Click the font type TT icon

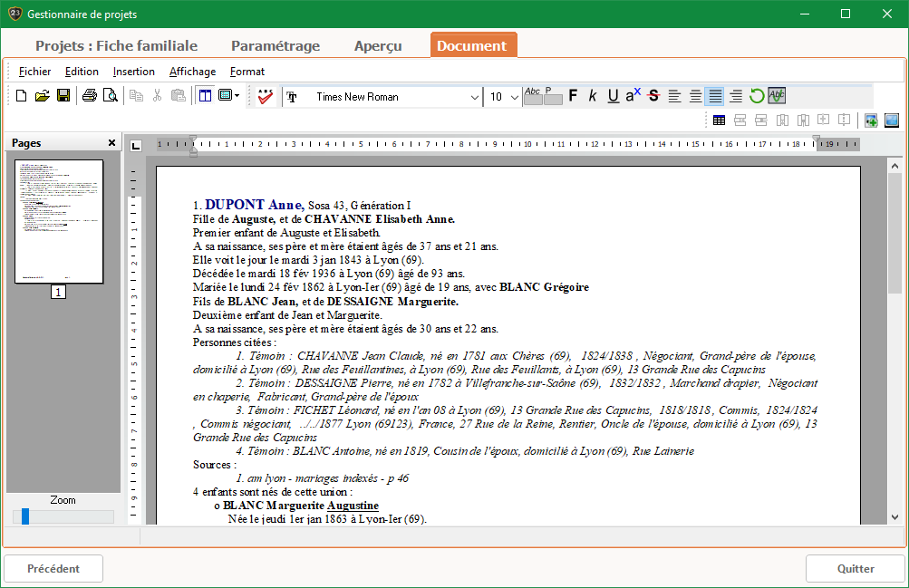(x=292, y=97)
